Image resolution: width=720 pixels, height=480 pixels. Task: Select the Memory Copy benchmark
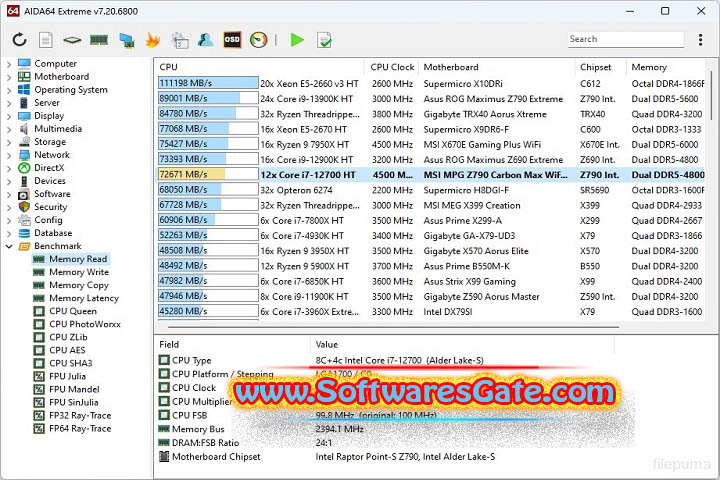[79, 285]
